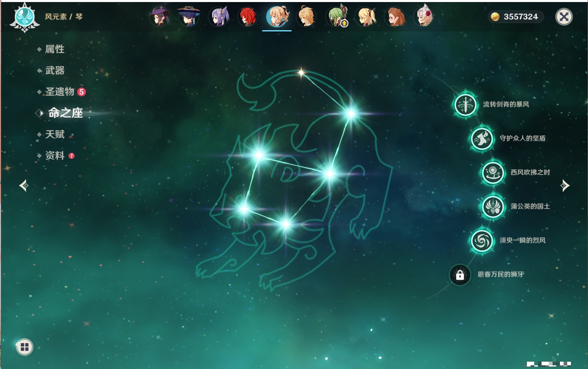588x369 pixels.
Task: Select the 命之座 constellation tab
Action: point(65,113)
